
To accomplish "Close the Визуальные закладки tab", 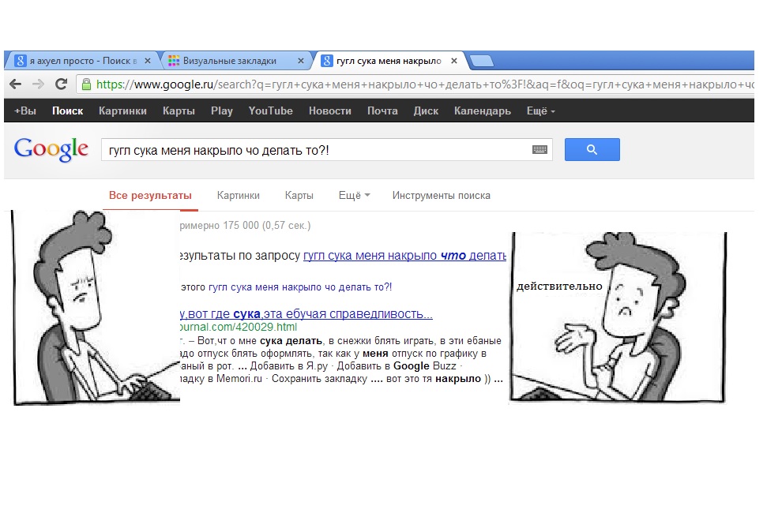I will [x=301, y=61].
